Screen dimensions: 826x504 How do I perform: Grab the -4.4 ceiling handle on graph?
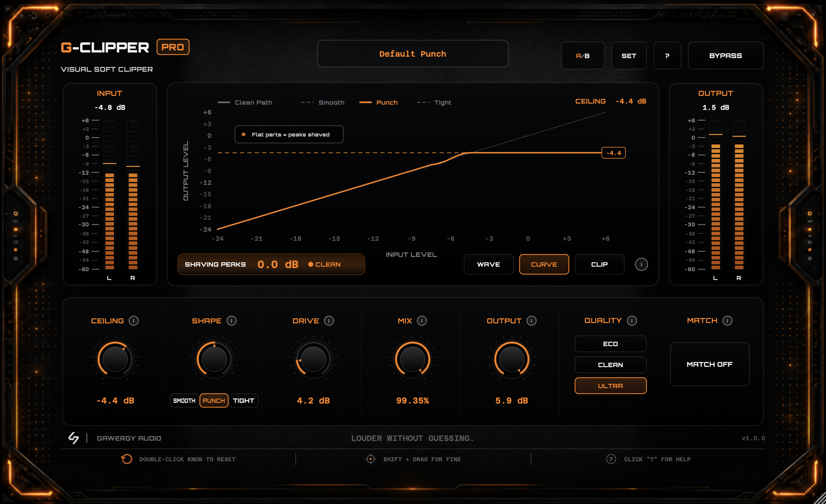tap(614, 153)
